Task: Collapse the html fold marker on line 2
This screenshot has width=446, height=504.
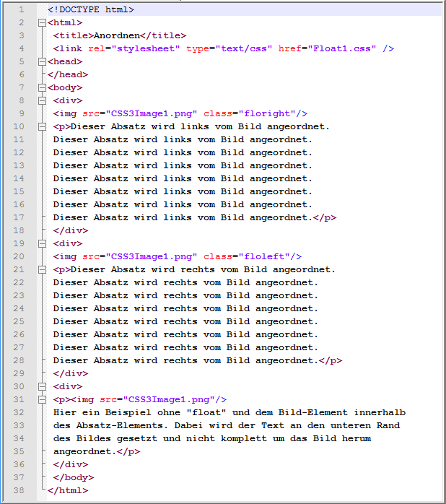Action: tap(42, 23)
